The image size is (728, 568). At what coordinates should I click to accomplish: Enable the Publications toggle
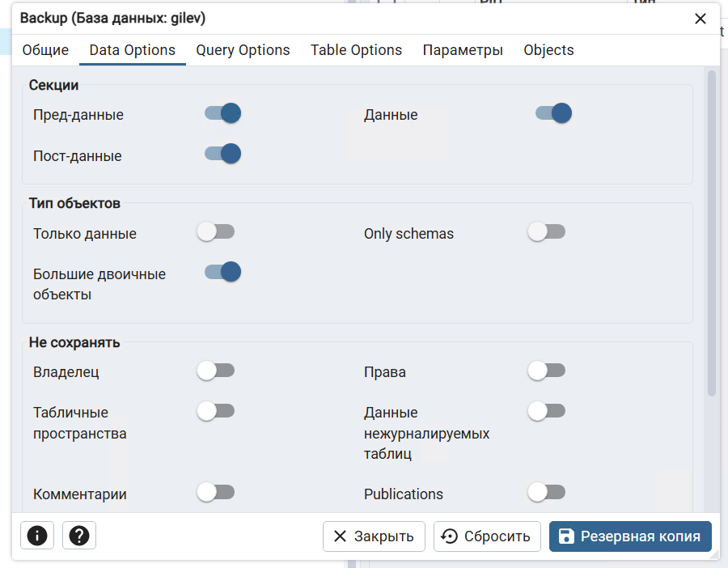pos(547,492)
